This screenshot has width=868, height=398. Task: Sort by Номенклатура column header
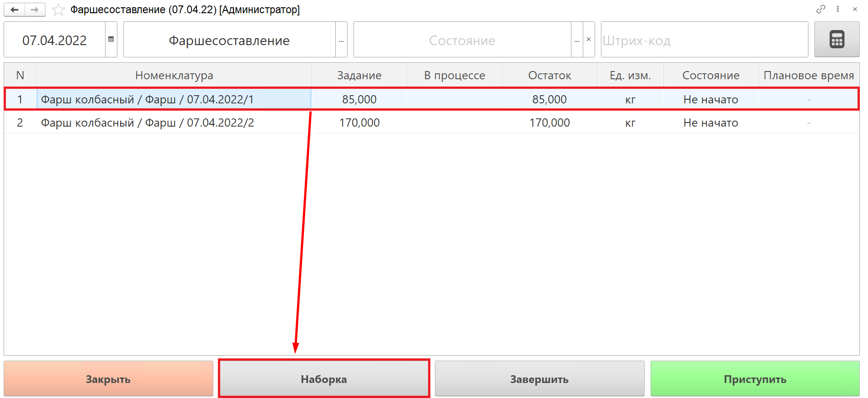click(174, 75)
